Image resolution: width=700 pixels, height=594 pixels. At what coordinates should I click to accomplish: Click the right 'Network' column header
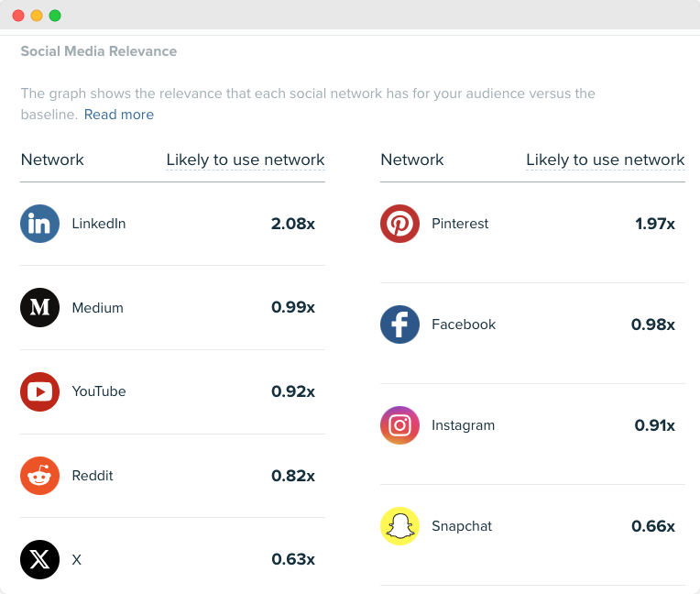pyautogui.click(x=412, y=159)
